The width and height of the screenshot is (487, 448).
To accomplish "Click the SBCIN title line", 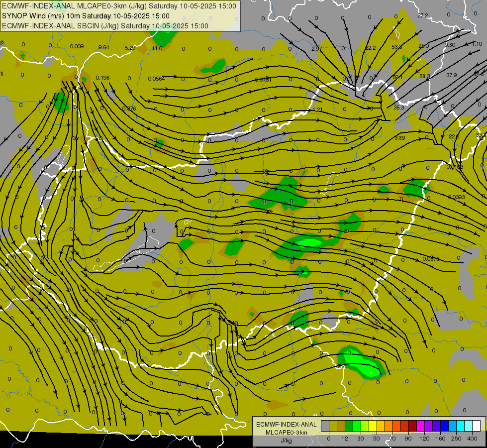I will coord(105,26).
